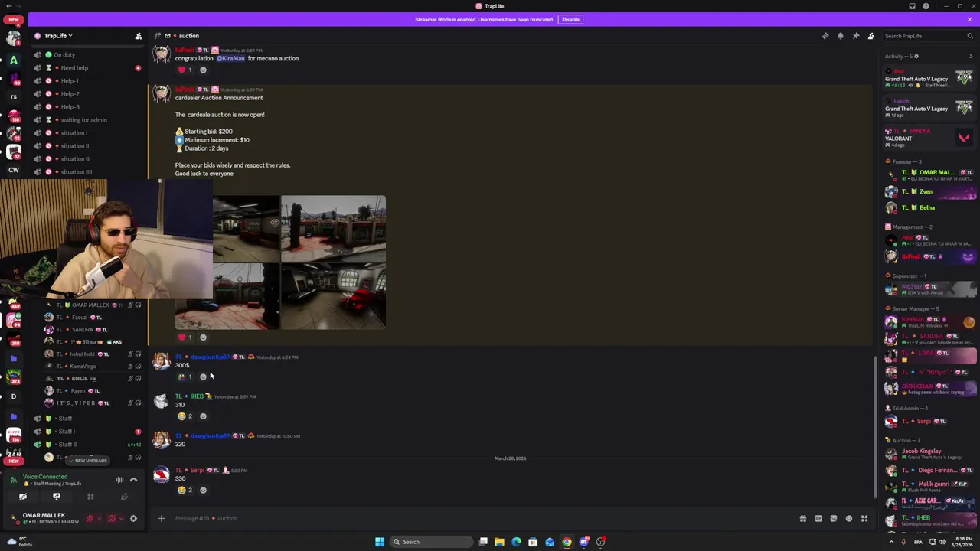Open the microphone input options arrow
The height and width of the screenshot is (551, 980).
pyautogui.click(x=98, y=519)
